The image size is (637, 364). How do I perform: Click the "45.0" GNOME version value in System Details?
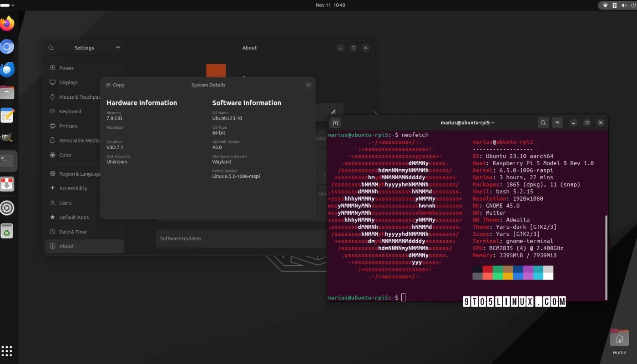pyautogui.click(x=217, y=147)
